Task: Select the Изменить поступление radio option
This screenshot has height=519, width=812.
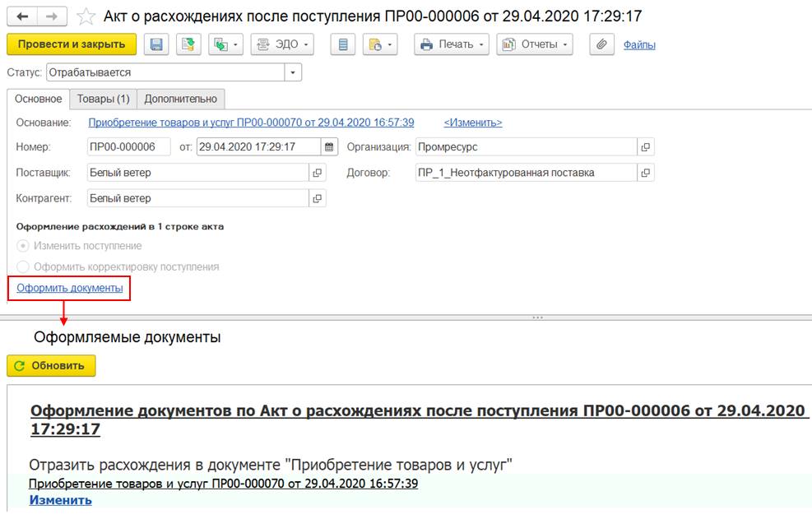Action: [x=23, y=246]
